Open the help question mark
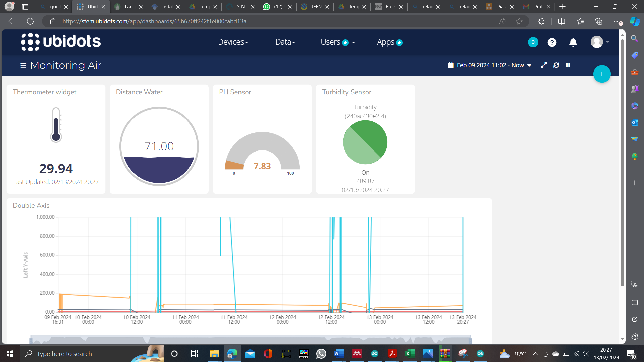Viewport: 644px width, 362px height. click(x=552, y=42)
